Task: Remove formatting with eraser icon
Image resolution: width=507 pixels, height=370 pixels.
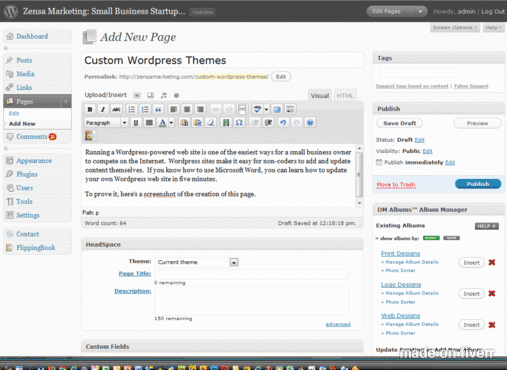Action: [211, 123]
